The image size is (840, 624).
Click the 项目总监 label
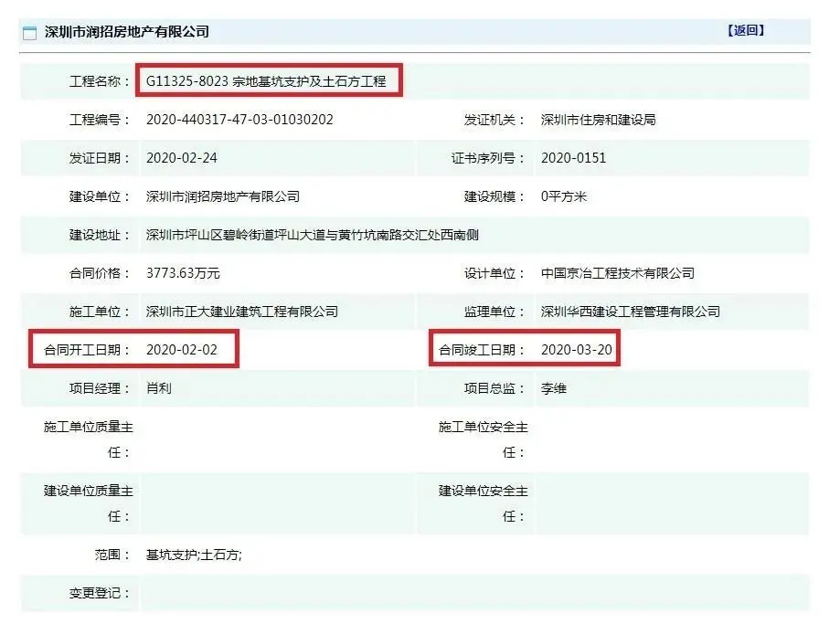pyautogui.click(x=494, y=388)
